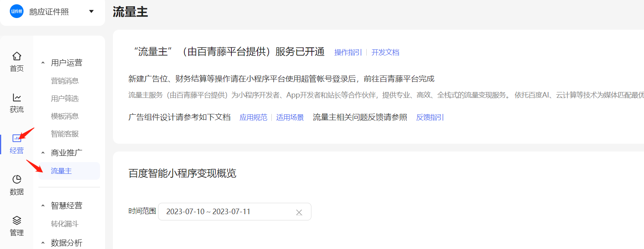
Task: Open 营销消息 menu item
Action: point(65,81)
